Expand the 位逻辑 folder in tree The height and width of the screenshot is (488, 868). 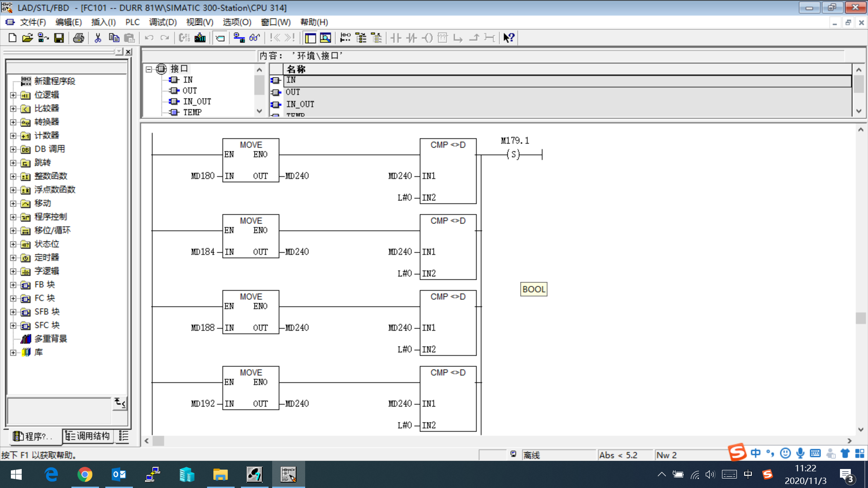click(x=14, y=95)
